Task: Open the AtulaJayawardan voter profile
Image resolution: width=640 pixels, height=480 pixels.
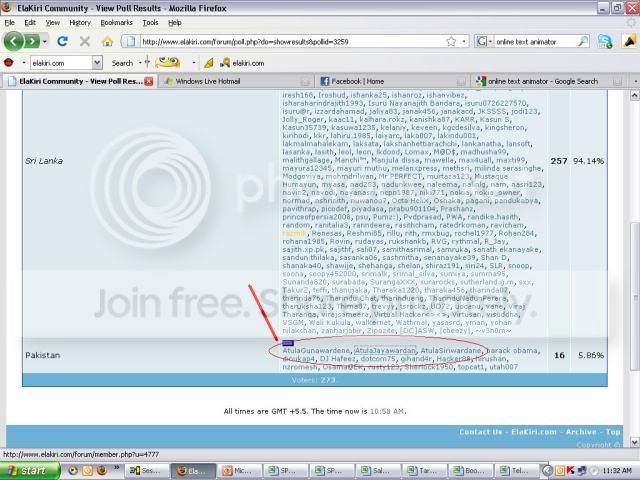Action: 385,351
